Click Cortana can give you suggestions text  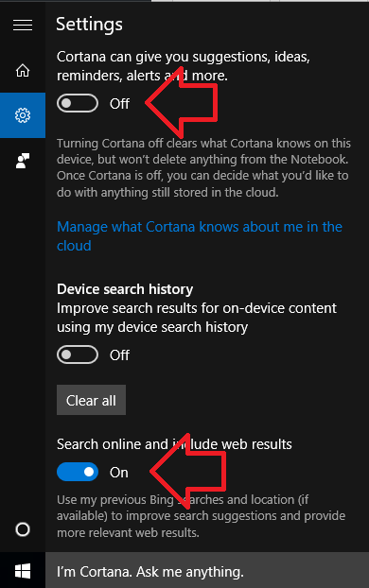pos(184,66)
